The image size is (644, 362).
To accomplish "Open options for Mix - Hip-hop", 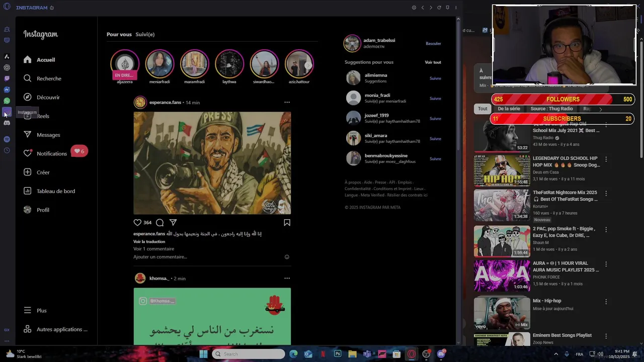I will 606,302.
